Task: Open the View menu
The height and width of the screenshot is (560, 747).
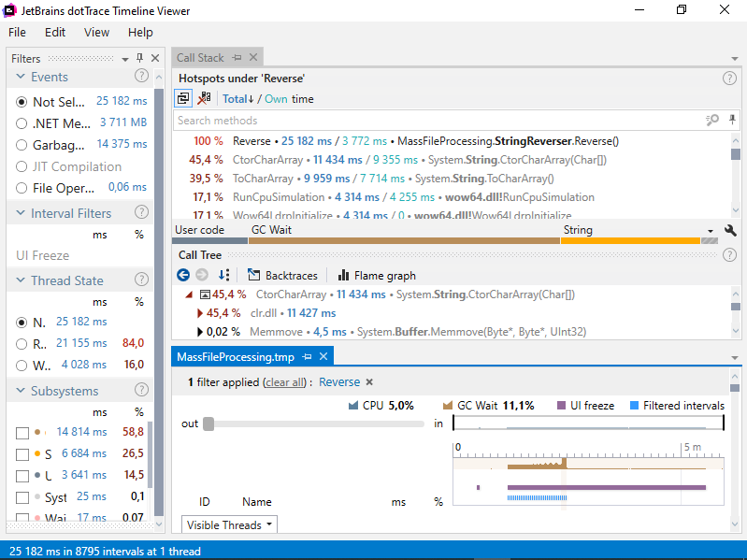Action: [96, 33]
